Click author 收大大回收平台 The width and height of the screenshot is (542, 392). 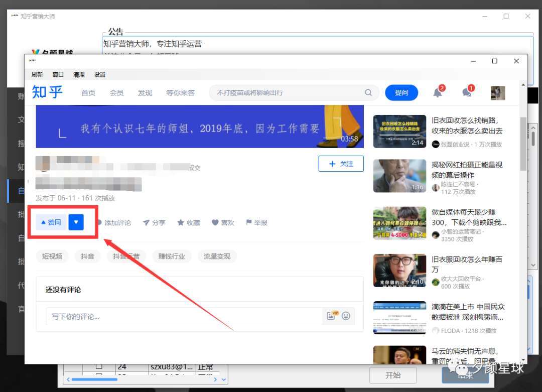click(x=461, y=279)
